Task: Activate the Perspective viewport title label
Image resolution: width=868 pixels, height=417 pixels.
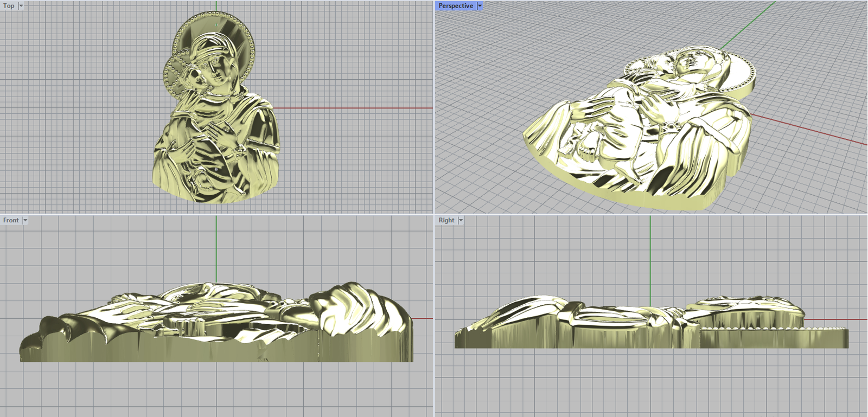Action: click(455, 6)
